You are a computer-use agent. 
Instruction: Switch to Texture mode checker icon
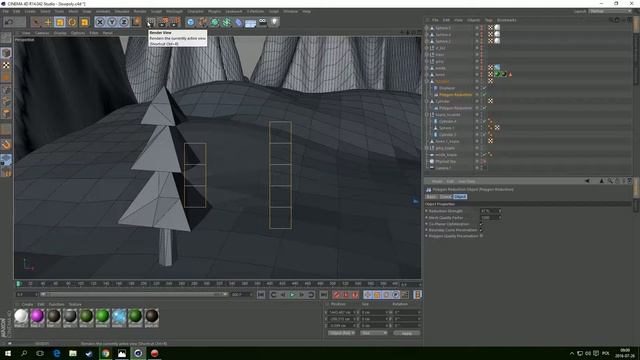click(6, 65)
